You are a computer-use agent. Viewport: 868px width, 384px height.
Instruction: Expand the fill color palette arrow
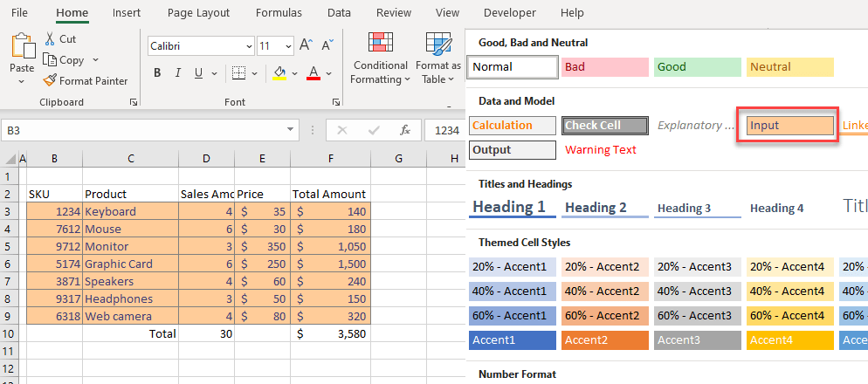click(x=294, y=73)
